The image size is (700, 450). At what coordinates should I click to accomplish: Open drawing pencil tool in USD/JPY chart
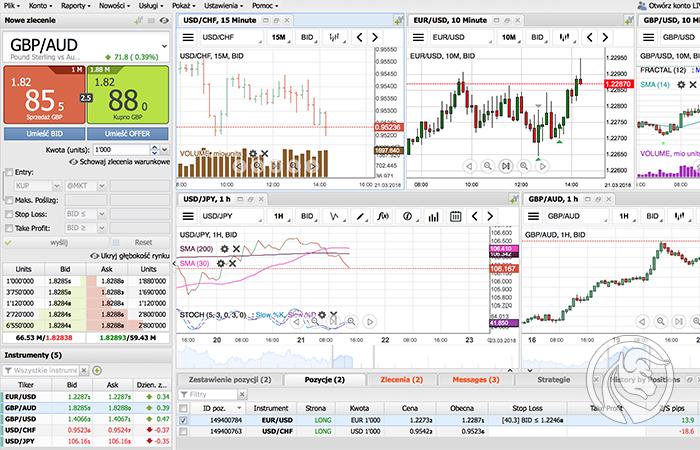tap(359, 217)
